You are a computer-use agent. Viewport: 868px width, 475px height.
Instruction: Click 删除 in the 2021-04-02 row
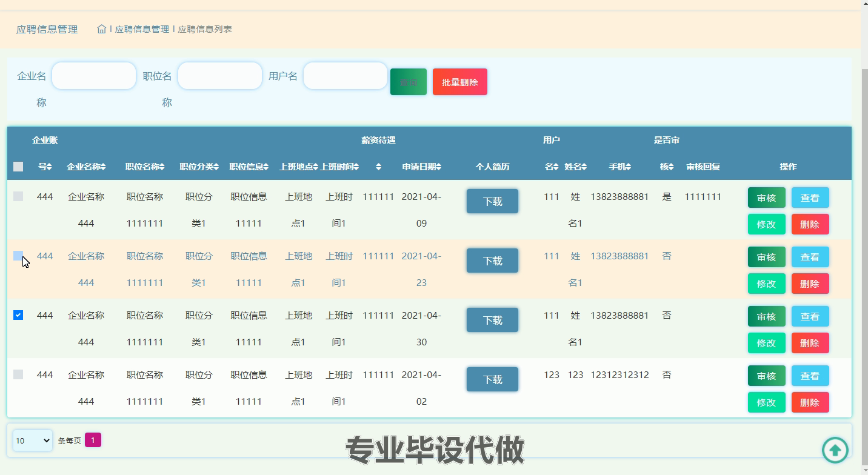(x=810, y=402)
